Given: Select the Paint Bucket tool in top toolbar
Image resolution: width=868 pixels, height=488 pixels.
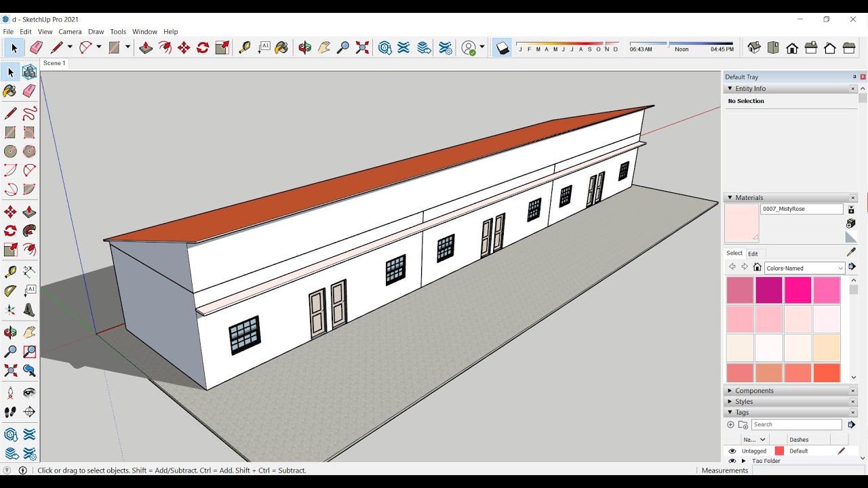Looking at the screenshot, I should click(x=282, y=47).
